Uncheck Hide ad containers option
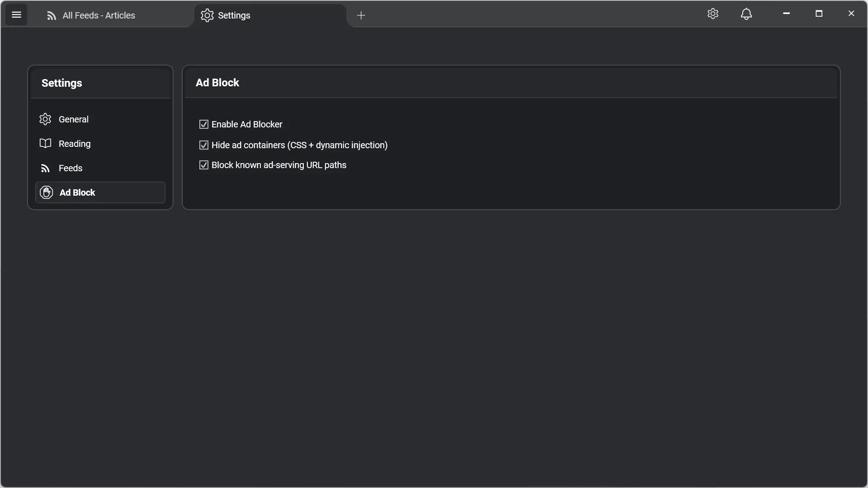This screenshot has width=868, height=488. click(204, 145)
